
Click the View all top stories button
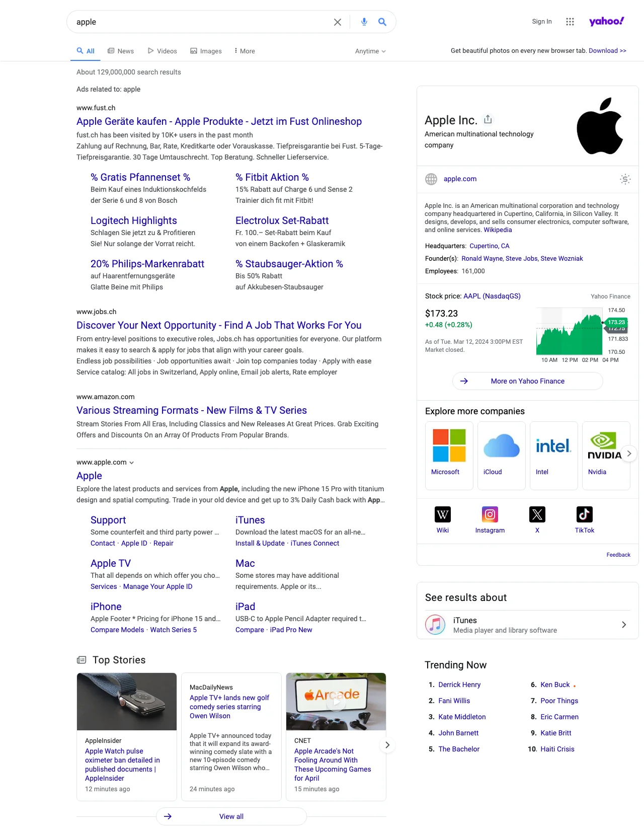tap(231, 816)
